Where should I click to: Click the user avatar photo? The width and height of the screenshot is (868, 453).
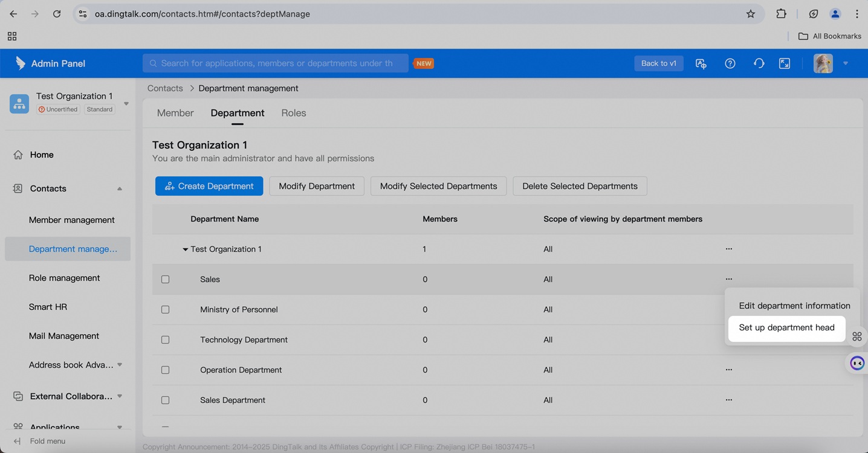click(823, 63)
